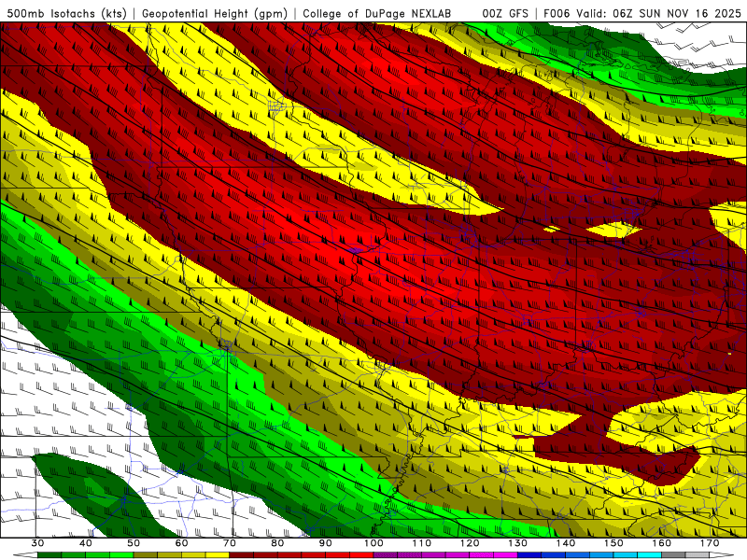Click the 140 value on the color scale
747x560 pixels.
pyautogui.click(x=566, y=543)
